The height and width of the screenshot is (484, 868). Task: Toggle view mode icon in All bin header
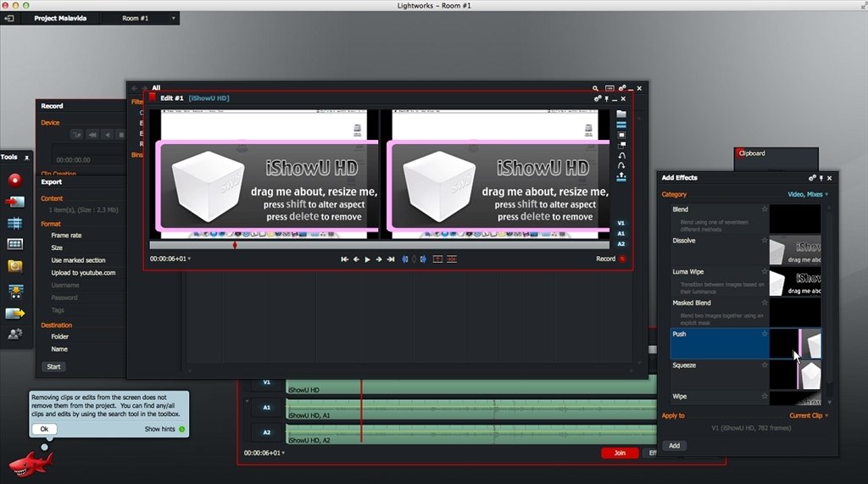pyautogui.click(x=609, y=88)
